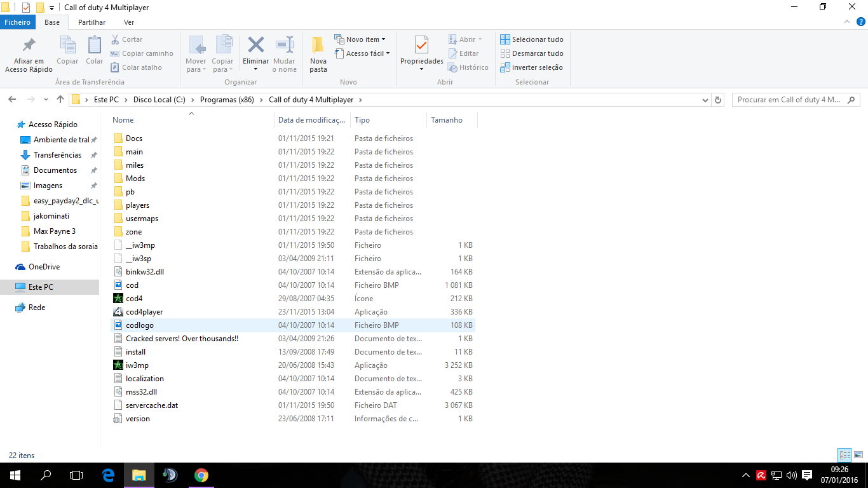Click Disco Local (C:) in breadcrumb

158,100
